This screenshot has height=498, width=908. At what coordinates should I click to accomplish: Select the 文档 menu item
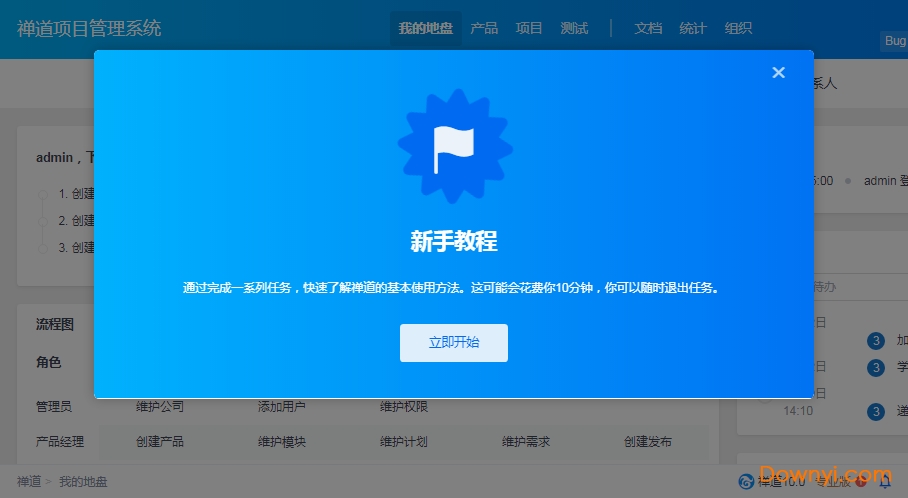click(x=648, y=28)
